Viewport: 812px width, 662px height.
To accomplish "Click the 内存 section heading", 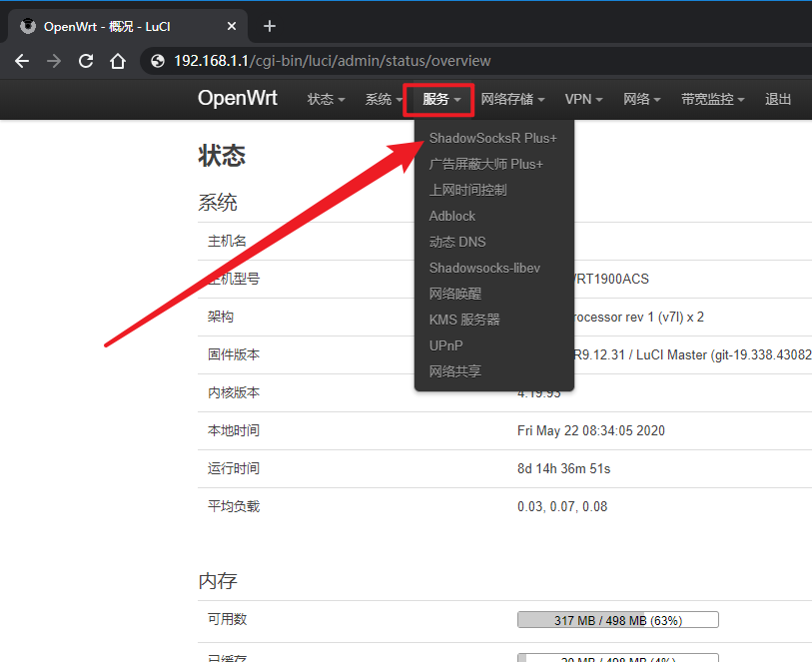I will pyautogui.click(x=218, y=581).
